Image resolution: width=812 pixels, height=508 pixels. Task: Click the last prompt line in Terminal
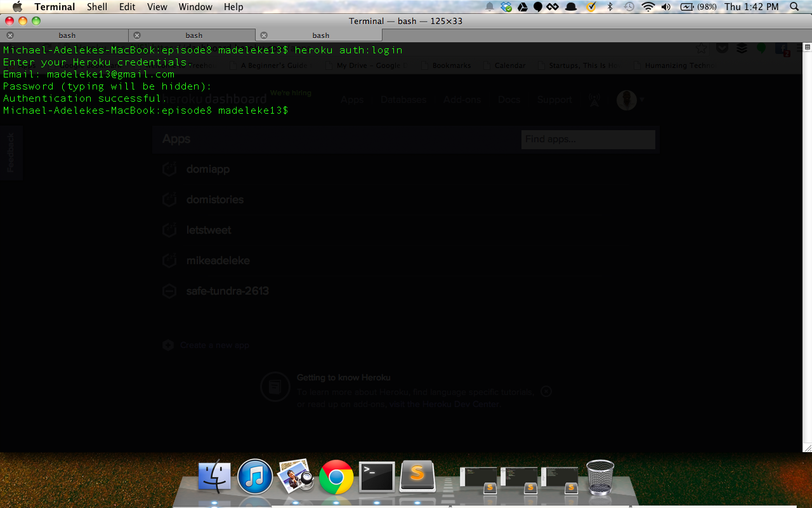click(x=146, y=110)
